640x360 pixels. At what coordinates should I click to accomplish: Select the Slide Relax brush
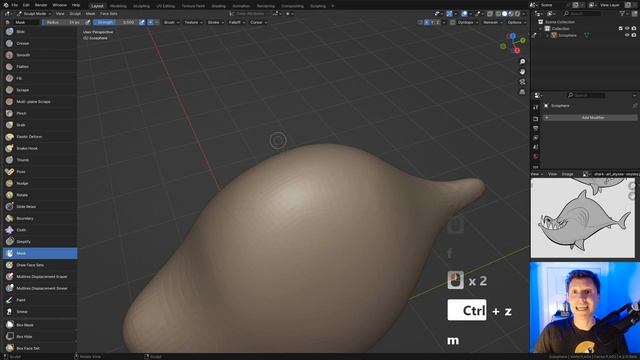(x=40, y=207)
